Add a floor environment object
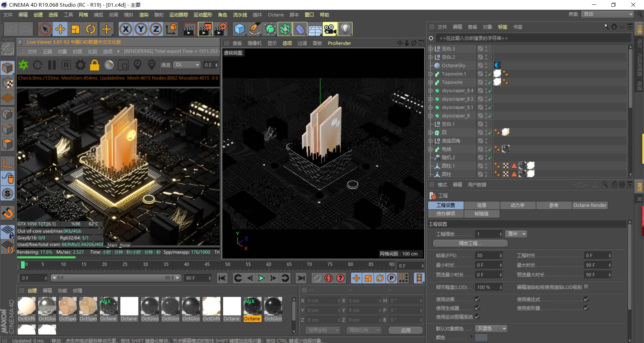The height and width of the screenshot is (343, 644). (315, 29)
